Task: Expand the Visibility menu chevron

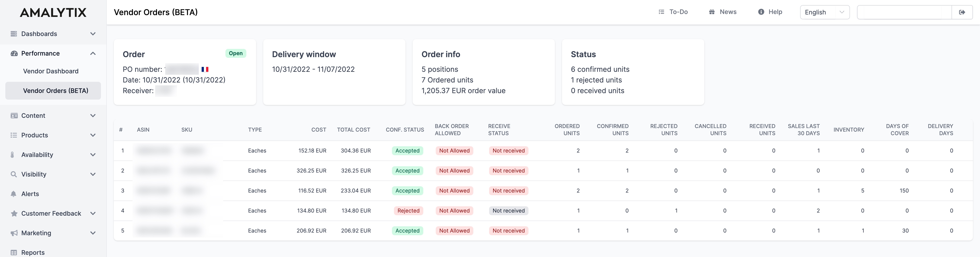Action: coord(93,174)
